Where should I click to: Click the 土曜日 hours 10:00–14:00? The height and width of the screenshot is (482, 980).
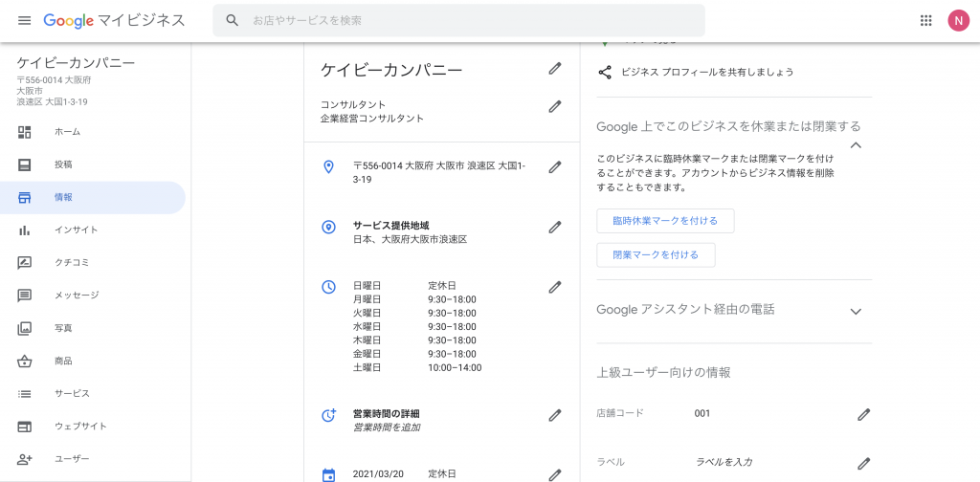click(x=455, y=368)
